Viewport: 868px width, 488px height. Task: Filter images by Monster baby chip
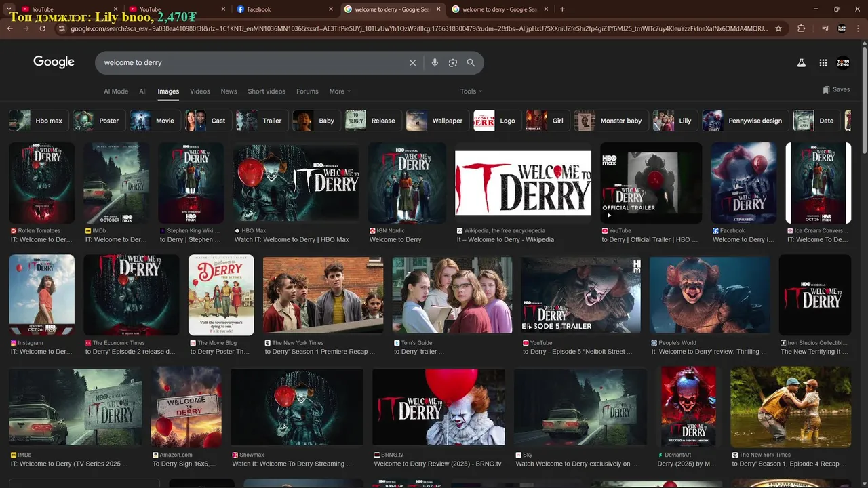[611, 121]
